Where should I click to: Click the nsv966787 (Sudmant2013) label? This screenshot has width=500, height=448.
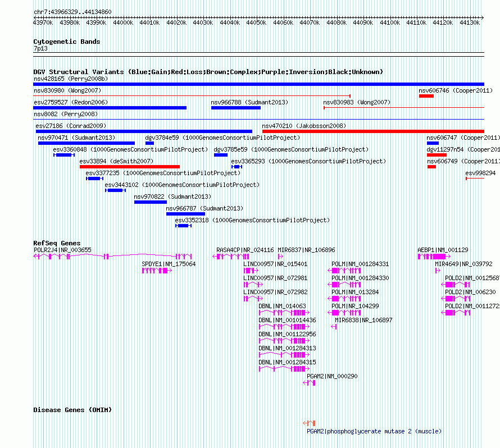click(x=204, y=208)
